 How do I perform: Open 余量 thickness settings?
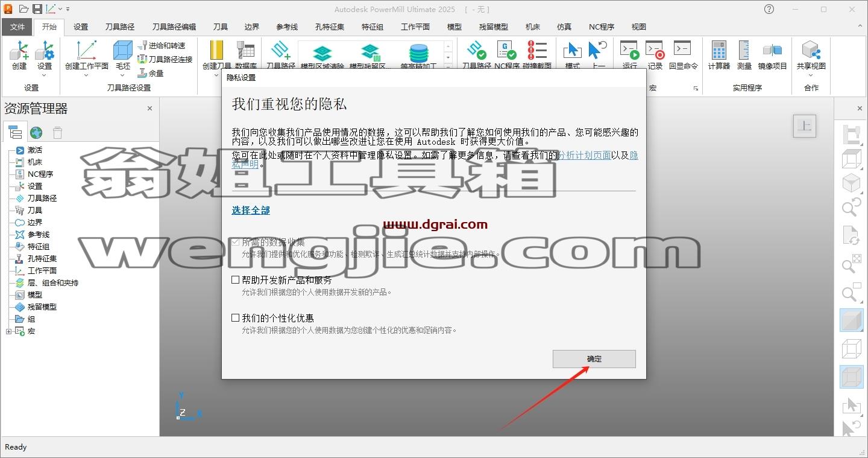(151, 73)
